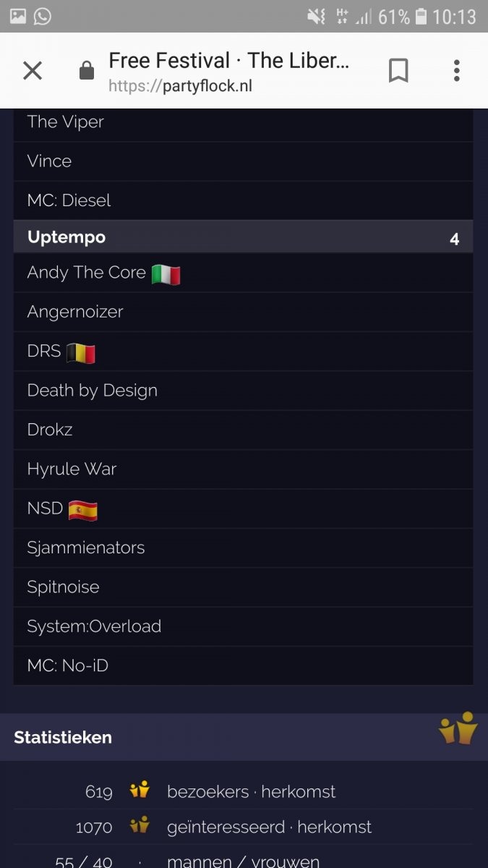The height and width of the screenshot is (868, 488).
Task: Tap the interested figure icon next to 1070
Action: [139, 827]
